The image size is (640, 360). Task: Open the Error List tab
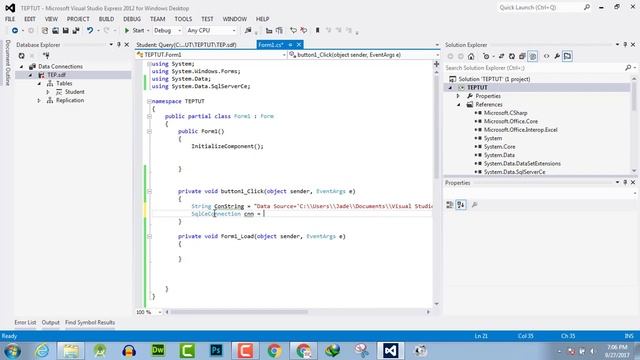25,322
